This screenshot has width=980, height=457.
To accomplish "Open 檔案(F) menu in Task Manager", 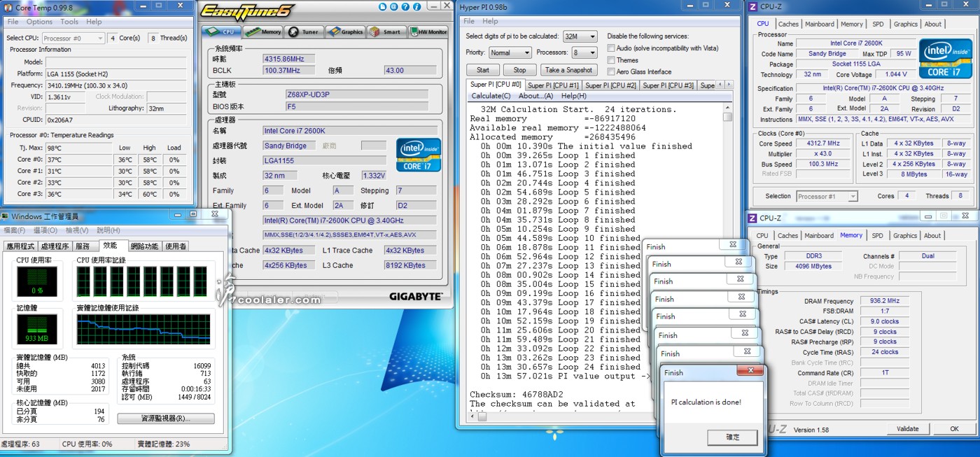I will (15, 230).
